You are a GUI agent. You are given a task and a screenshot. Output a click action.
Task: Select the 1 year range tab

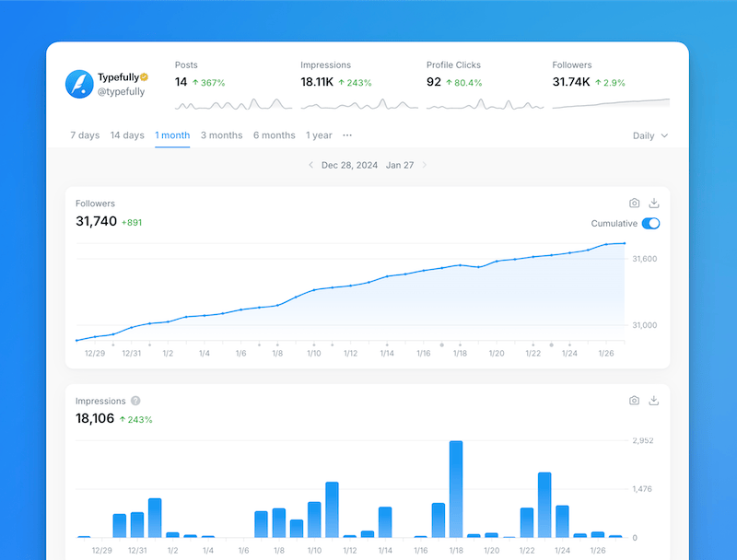tap(319, 135)
